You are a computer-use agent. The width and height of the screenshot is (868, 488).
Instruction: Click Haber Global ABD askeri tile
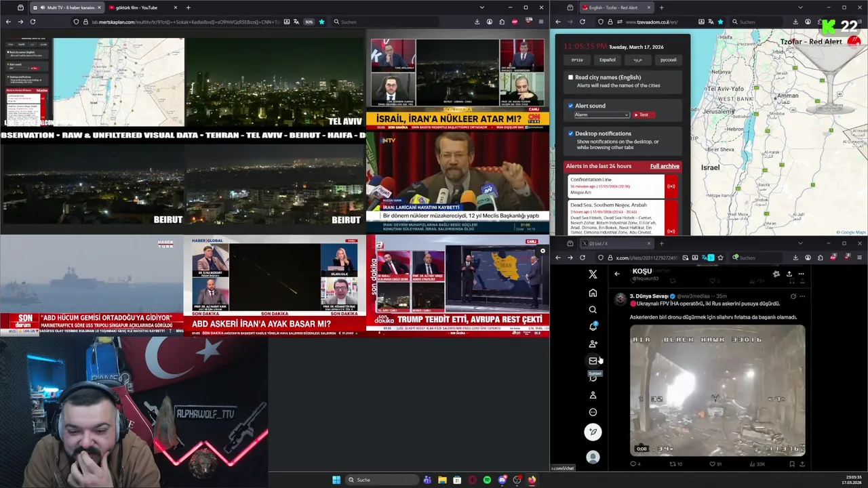[275, 285]
